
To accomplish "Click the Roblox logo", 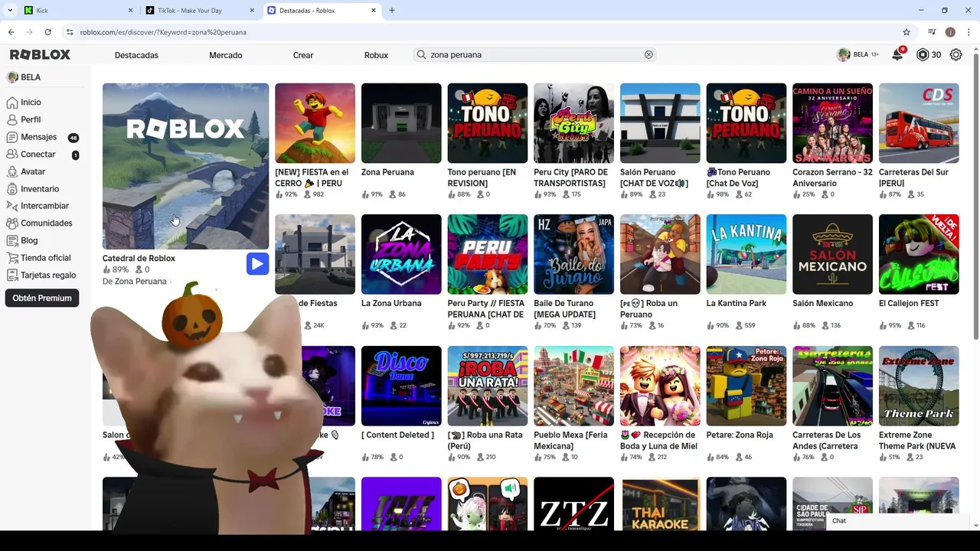I will 40,54.
